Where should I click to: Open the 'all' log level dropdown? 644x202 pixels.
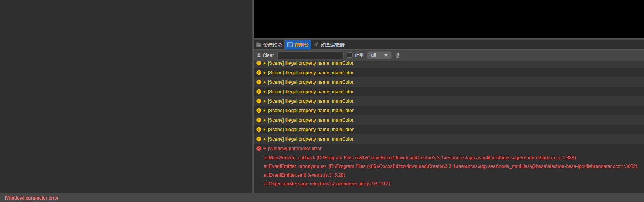pos(379,55)
